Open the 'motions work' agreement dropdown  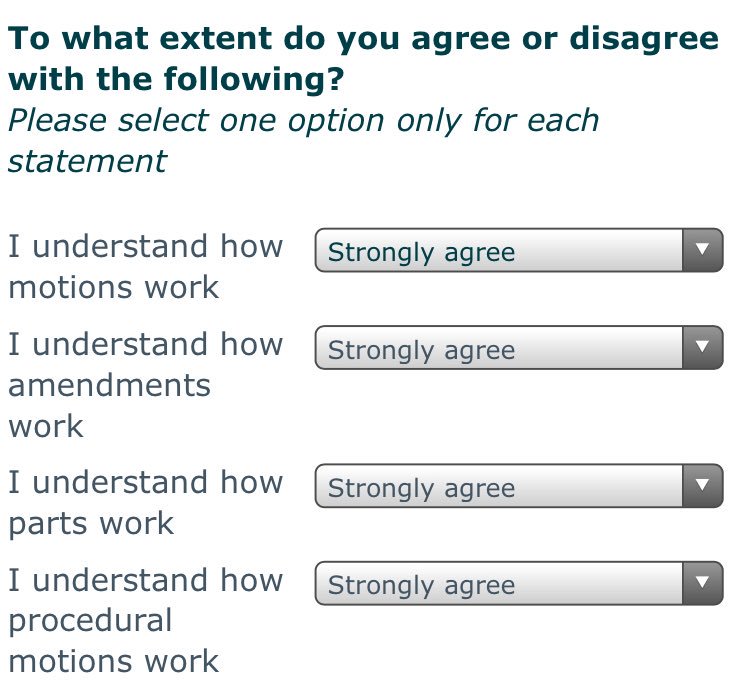519,250
